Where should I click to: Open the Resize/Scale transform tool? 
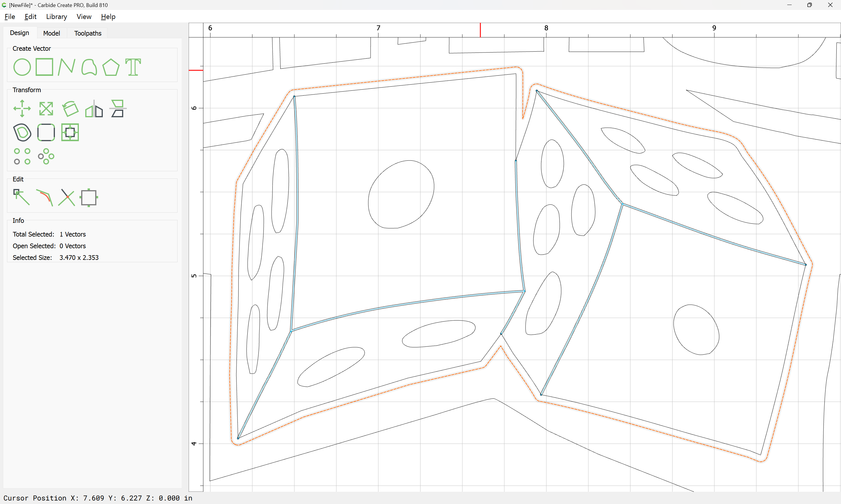[46, 109]
